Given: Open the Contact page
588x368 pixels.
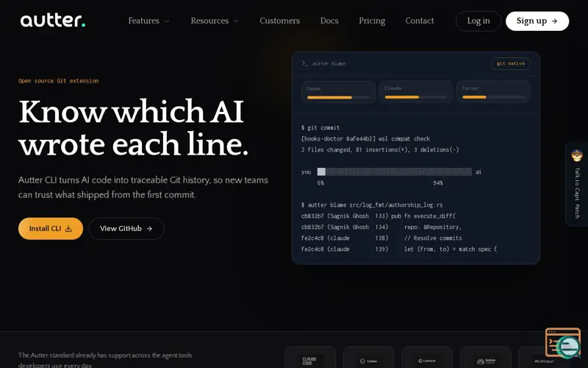Looking at the screenshot, I should tap(420, 21).
